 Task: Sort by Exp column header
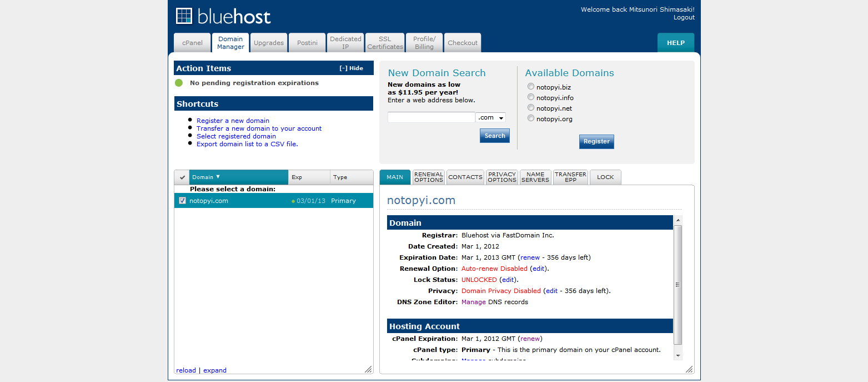click(309, 177)
